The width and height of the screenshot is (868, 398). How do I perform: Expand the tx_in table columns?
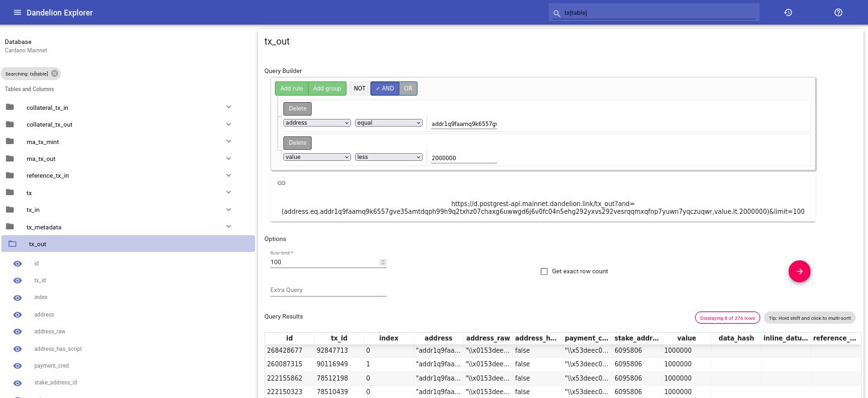point(228,209)
